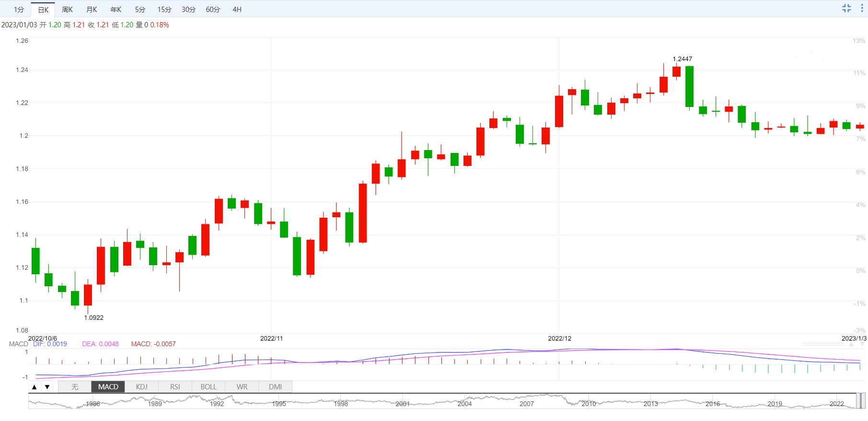Click the black up-arrow beside indicator tabs
The image size is (868, 421).
point(34,387)
